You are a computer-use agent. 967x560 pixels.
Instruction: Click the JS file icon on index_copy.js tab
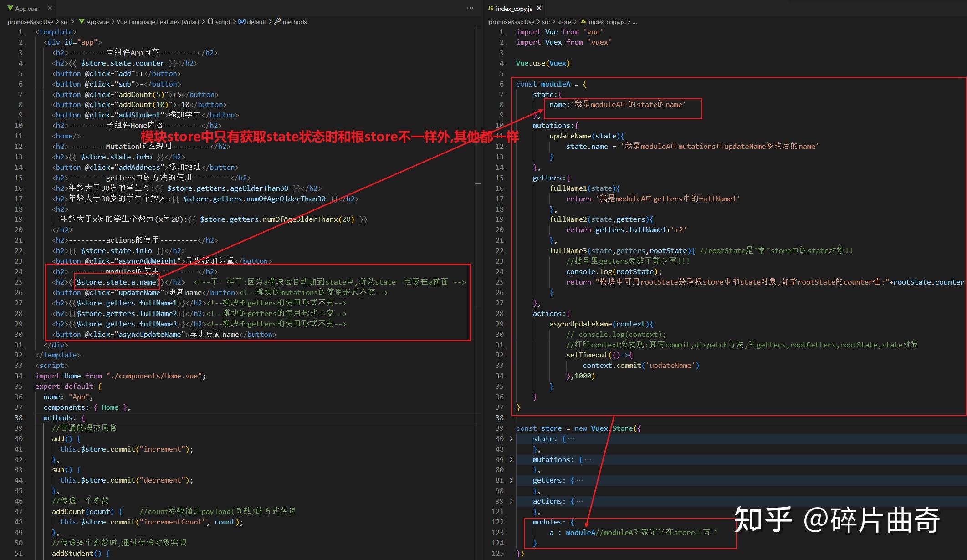click(491, 9)
